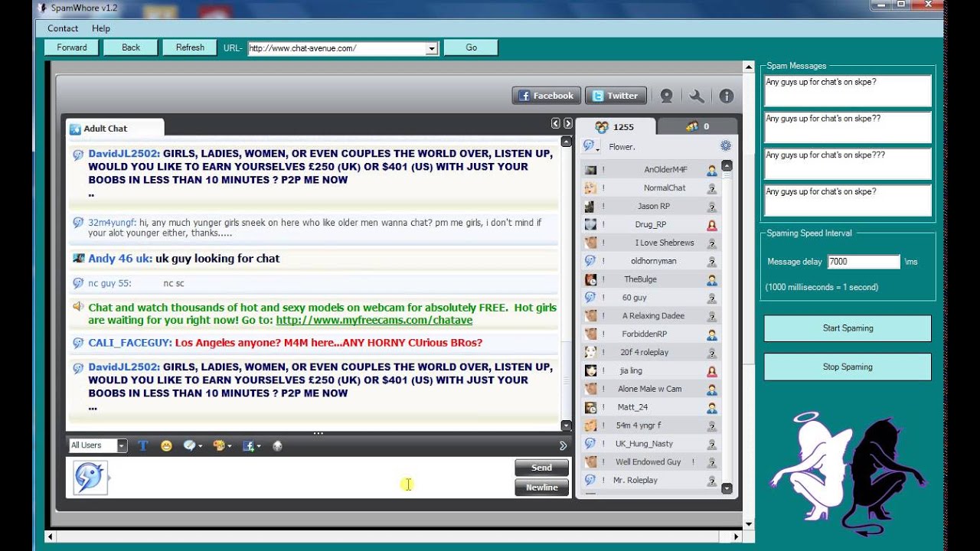Click the Refresh button
Image resolution: width=980 pixels, height=551 pixels.
(190, 47)
